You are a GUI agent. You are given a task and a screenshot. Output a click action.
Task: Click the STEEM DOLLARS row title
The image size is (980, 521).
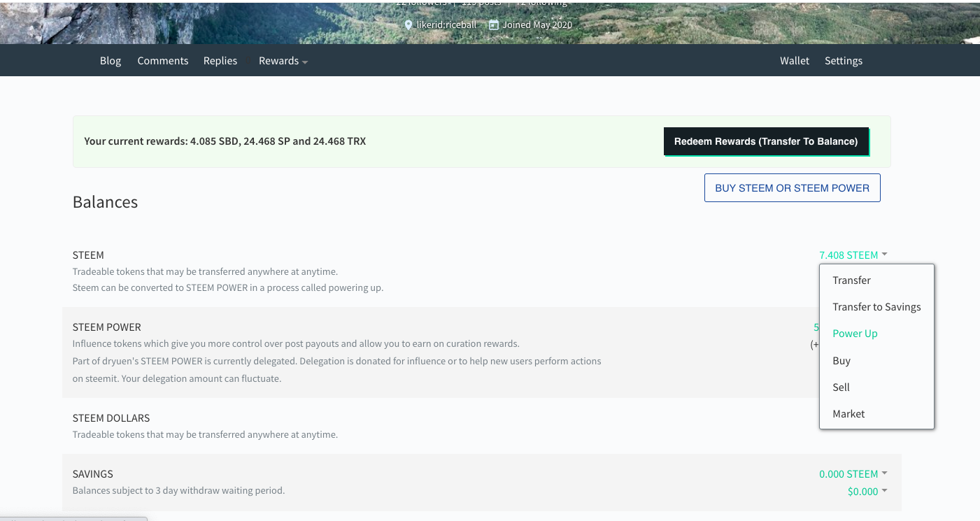(111, 418)
